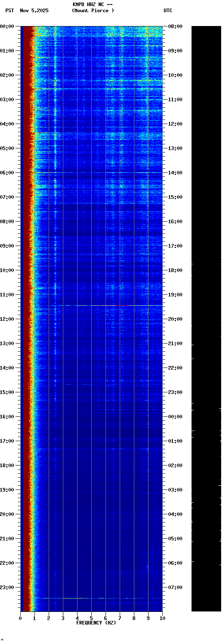The image size is (224, 644).
Task: Click the PST time label '12:00'
Action: coord(7,319)
